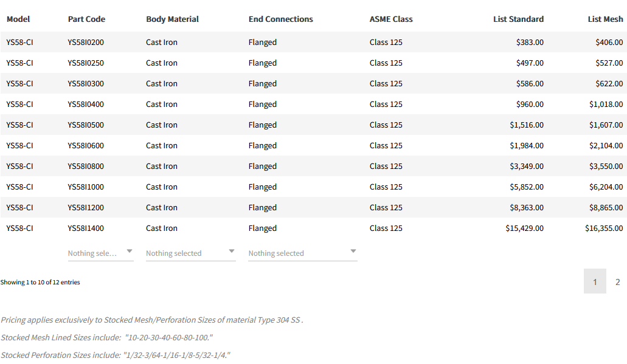The height and width of the screenshot is (364, 627).
Task: Click part code YS58I0200
Action: click(86, 43)
